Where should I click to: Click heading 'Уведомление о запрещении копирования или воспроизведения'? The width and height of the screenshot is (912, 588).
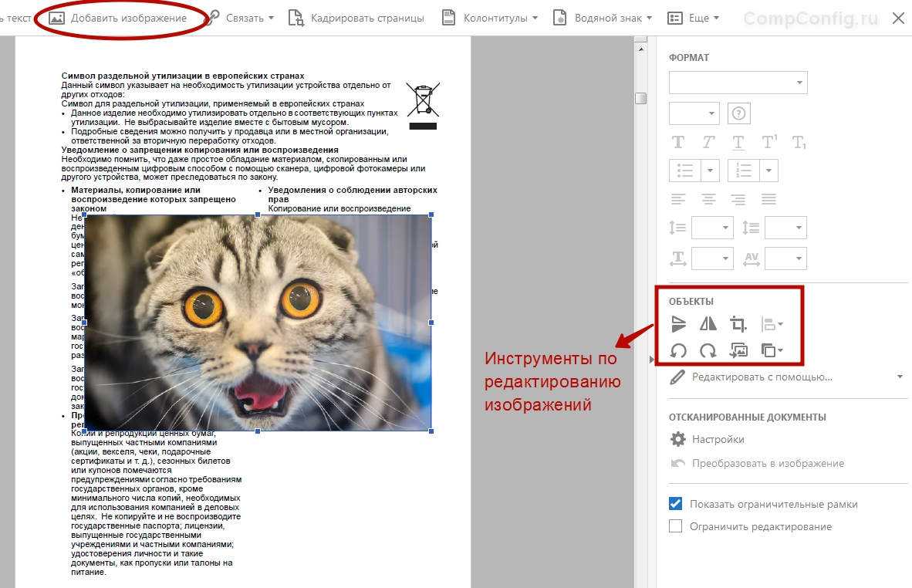click(x=200, y=150)
